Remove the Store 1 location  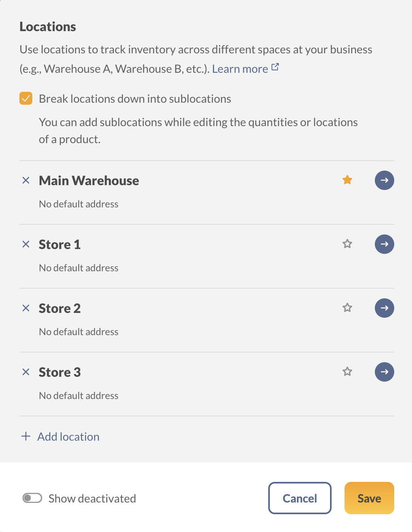point(26,244)
